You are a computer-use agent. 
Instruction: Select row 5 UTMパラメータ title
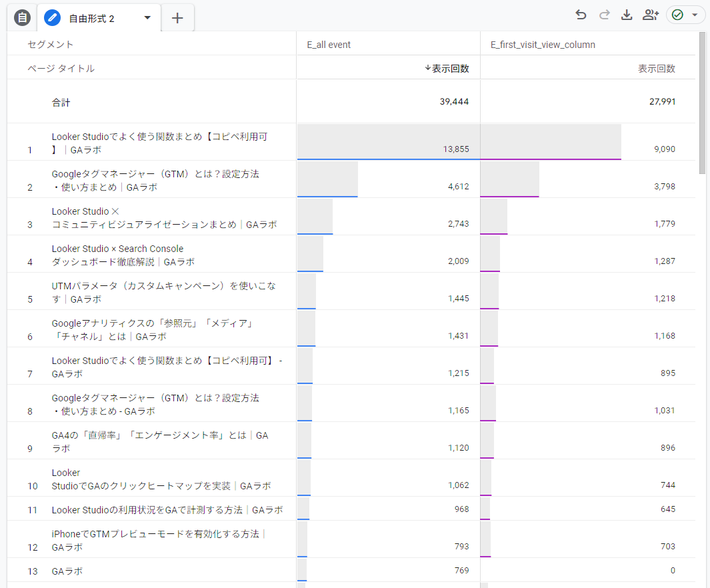(x=164, y=293)
